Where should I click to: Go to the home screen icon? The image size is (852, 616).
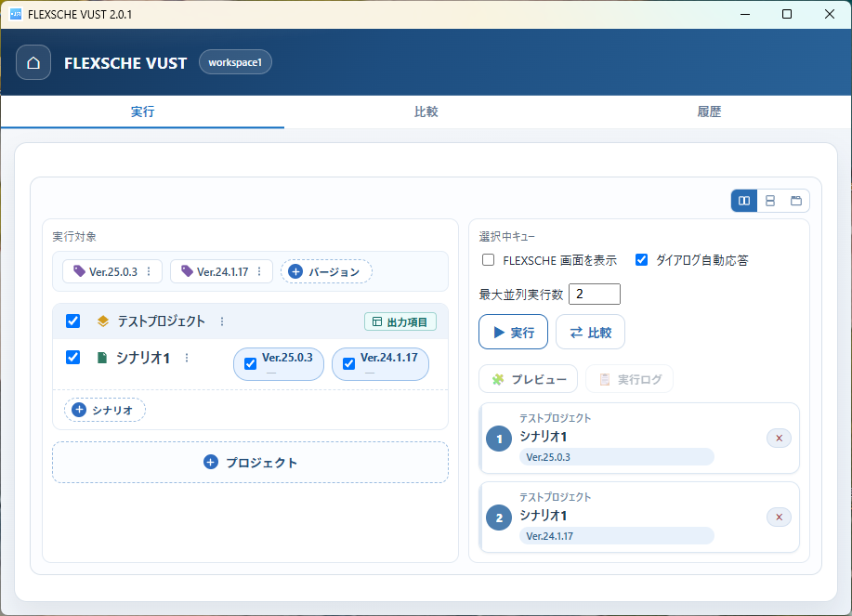point(33,62)
